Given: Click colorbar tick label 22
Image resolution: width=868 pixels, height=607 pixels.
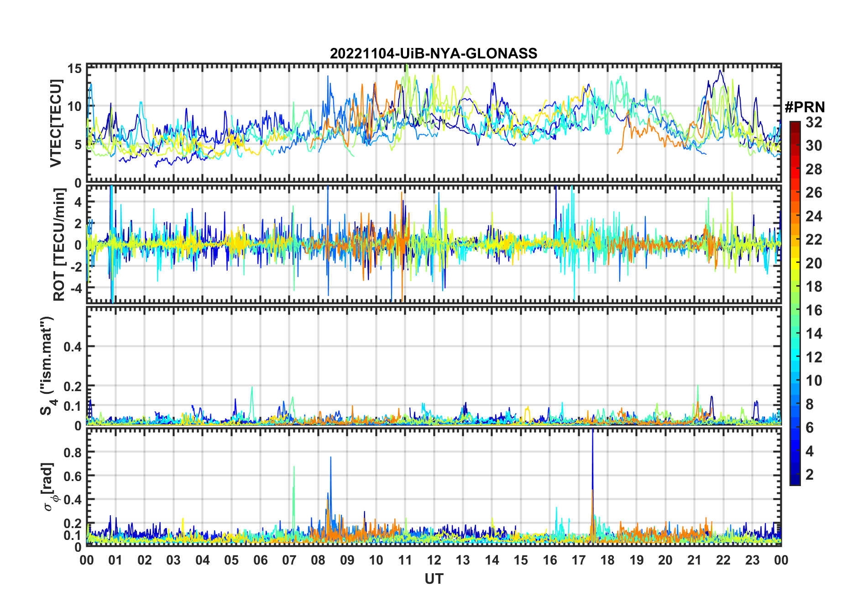Looking at the screenshot, I should pyautogui.click(x=814, y=239).
